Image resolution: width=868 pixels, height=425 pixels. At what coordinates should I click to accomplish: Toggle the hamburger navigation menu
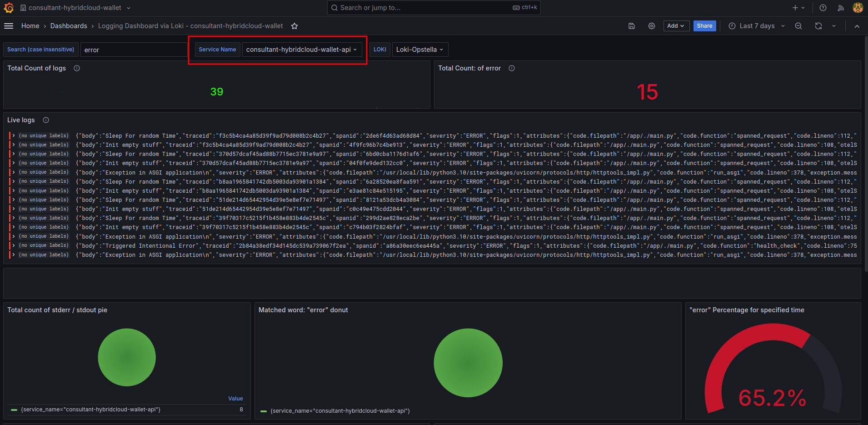[9, 26]
